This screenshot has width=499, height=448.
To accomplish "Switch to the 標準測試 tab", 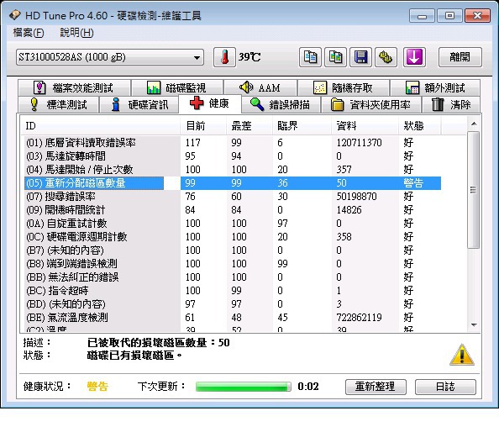I will coord(58,104).
